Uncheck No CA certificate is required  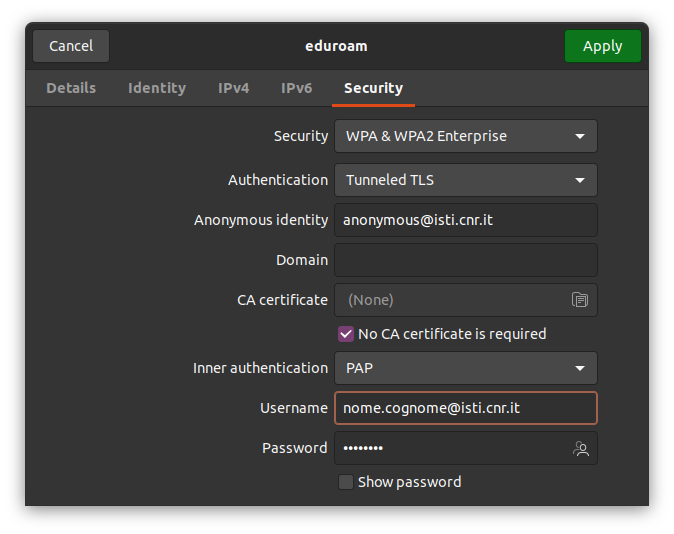(346, 334)
